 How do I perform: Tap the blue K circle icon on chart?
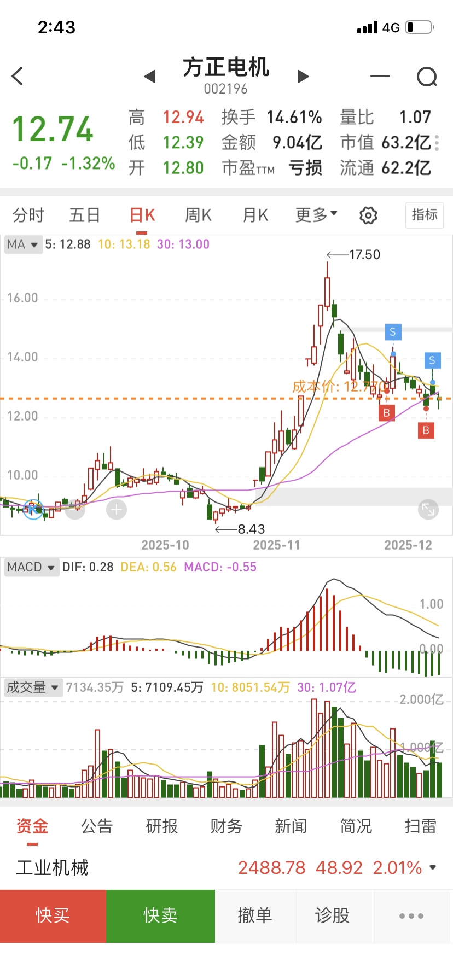(x=33, y=510)
